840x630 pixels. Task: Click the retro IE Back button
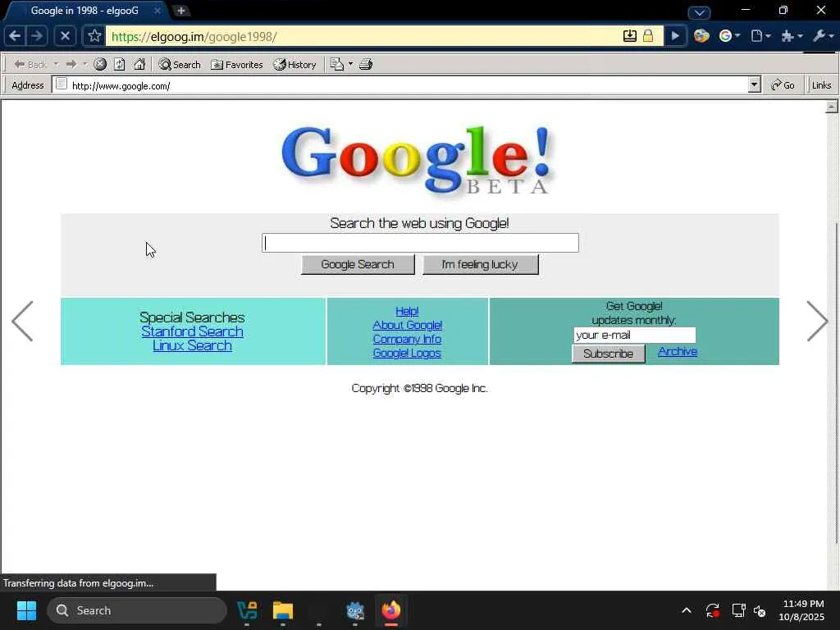pos(30,64)
